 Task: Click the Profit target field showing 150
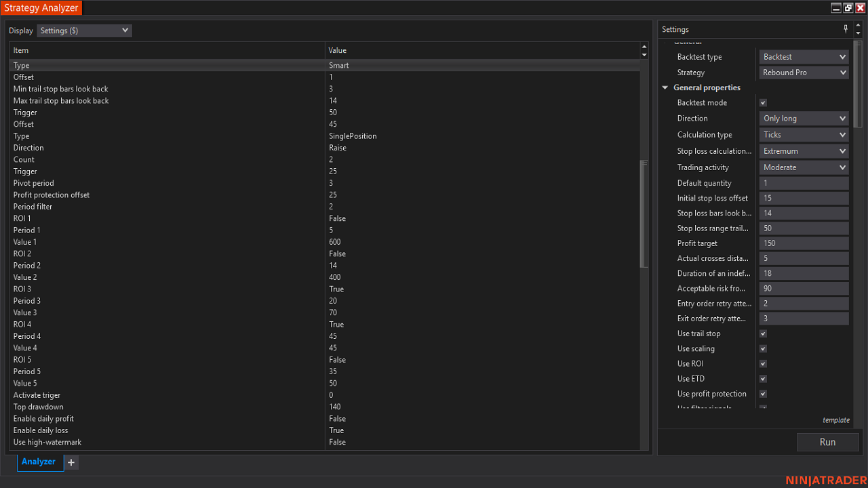[804, 243]
